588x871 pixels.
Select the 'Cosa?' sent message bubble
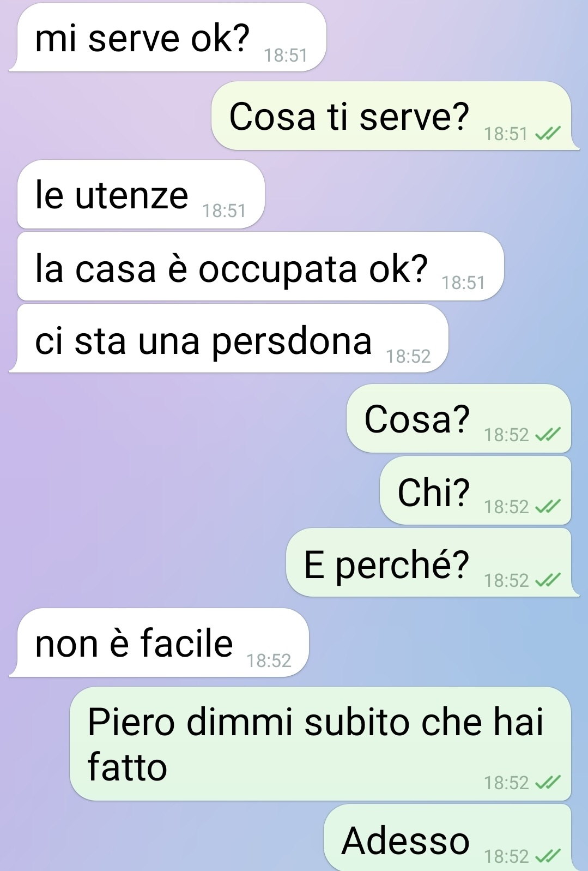[459, 418]
